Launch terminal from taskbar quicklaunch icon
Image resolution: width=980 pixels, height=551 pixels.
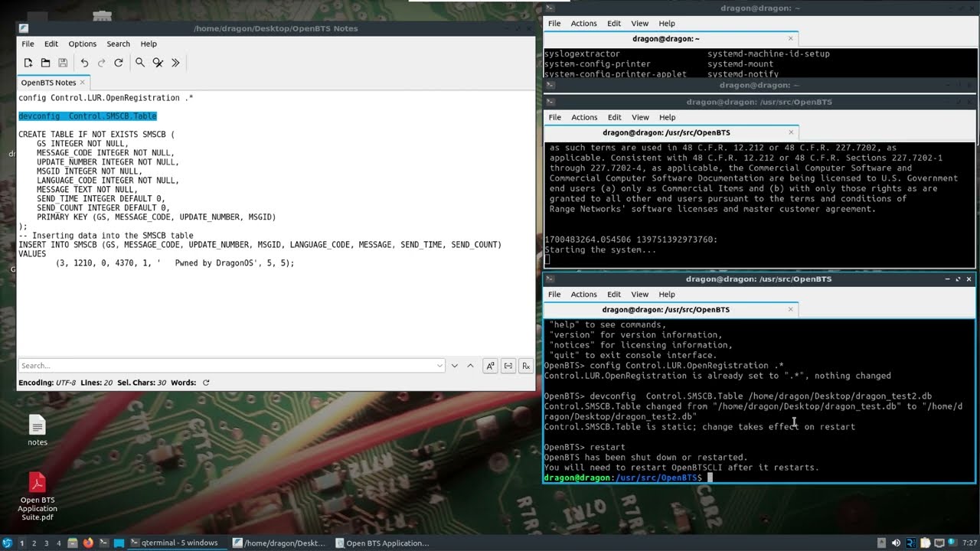pos(103,543)
